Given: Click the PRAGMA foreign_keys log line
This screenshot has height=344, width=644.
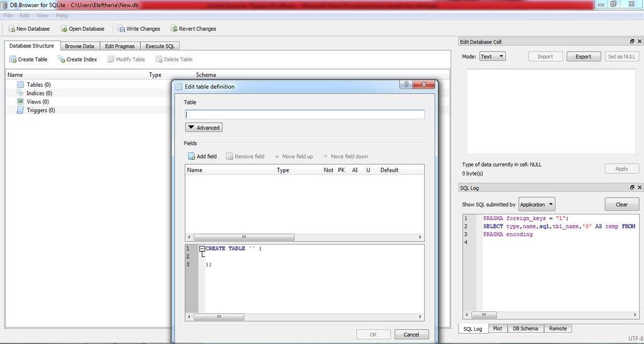Looking at the screenshot, I should click(526, 218).
